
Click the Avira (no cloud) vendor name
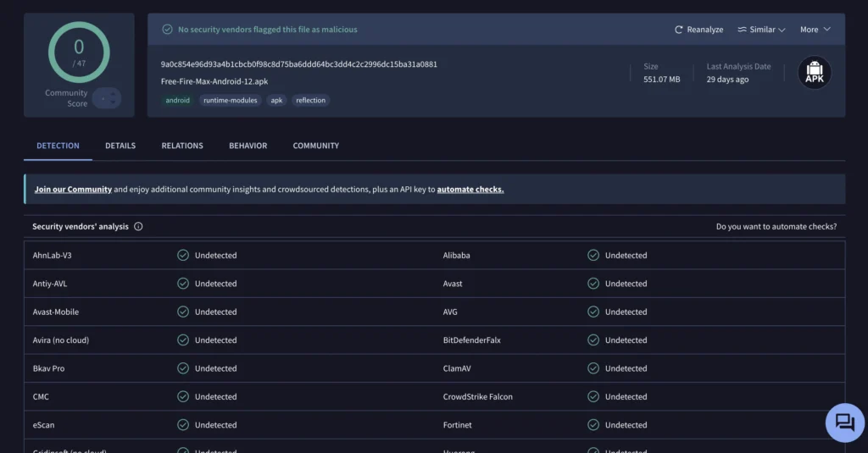tap(61, 340)
